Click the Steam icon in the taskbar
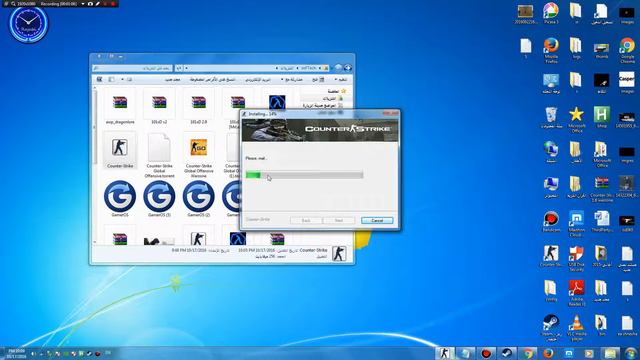 click(507, 353)
